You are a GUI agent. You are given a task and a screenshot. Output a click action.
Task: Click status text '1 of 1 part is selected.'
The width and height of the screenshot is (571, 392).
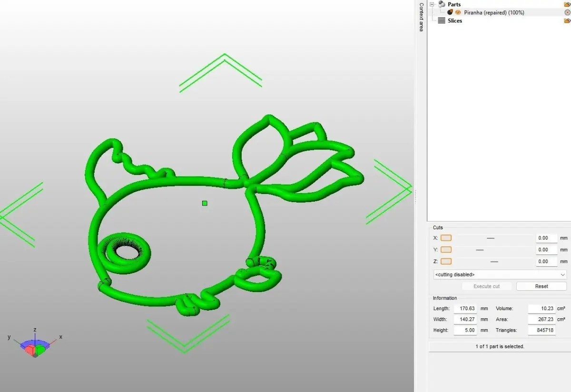click(x=500, y=346)
